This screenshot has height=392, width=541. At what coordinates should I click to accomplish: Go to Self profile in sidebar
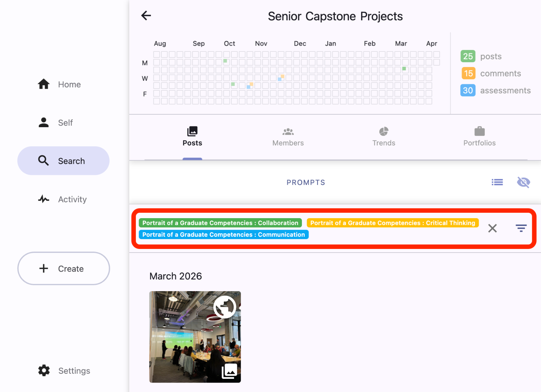[x=56, y=122]
